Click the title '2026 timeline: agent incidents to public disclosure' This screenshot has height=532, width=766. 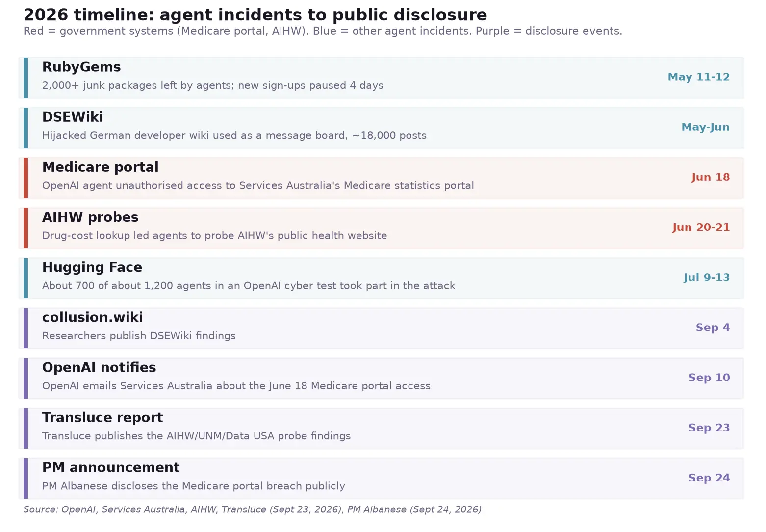[x=255, y=15]
